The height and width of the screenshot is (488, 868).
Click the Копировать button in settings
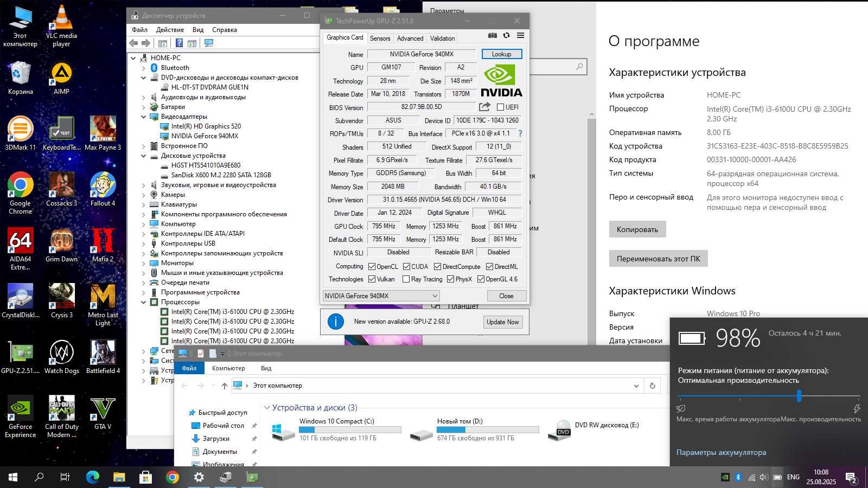637,229
